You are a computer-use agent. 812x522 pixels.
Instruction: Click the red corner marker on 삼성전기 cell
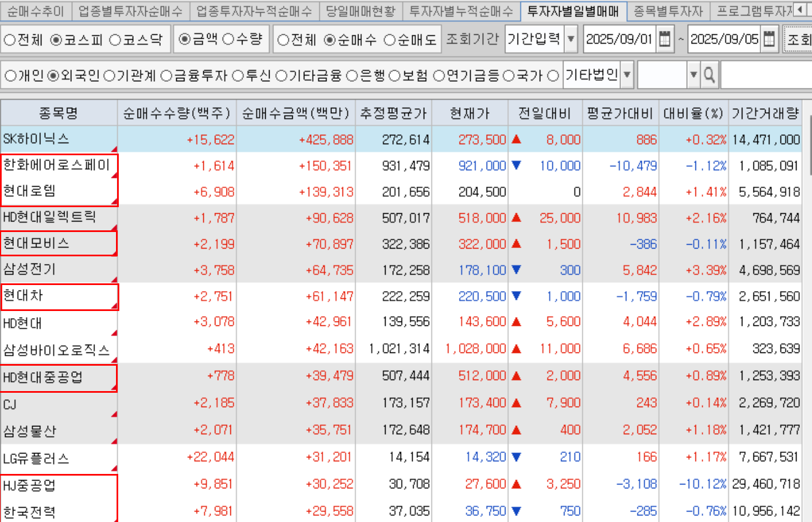(114, 280)
